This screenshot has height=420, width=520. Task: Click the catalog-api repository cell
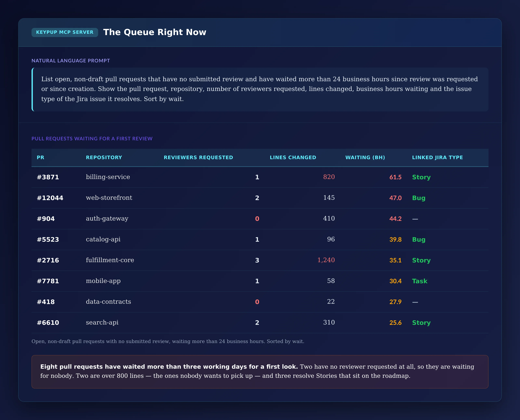click(103, 239)
